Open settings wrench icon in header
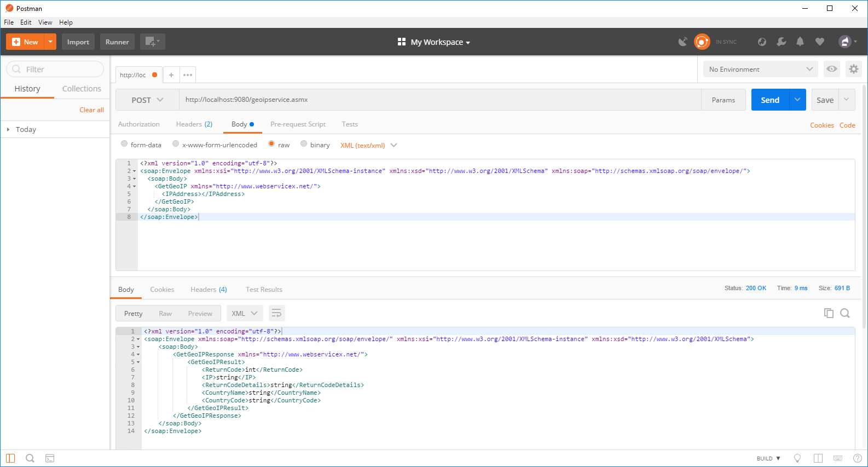 [782, 42]
